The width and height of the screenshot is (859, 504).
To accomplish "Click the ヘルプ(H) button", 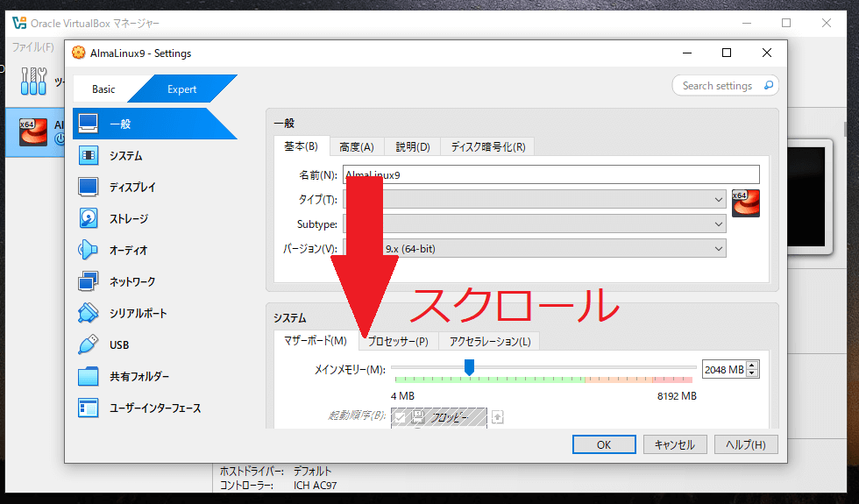I will tap(746, 444).
